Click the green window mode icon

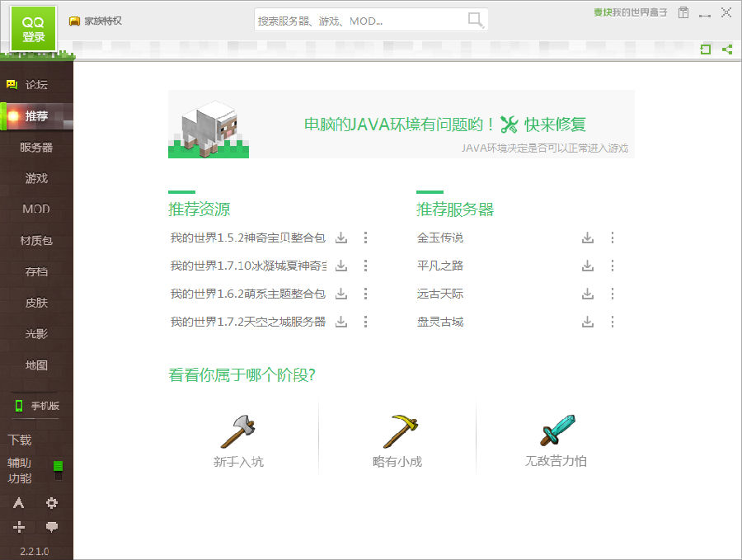pyautogui.click(x=705, y=49)
